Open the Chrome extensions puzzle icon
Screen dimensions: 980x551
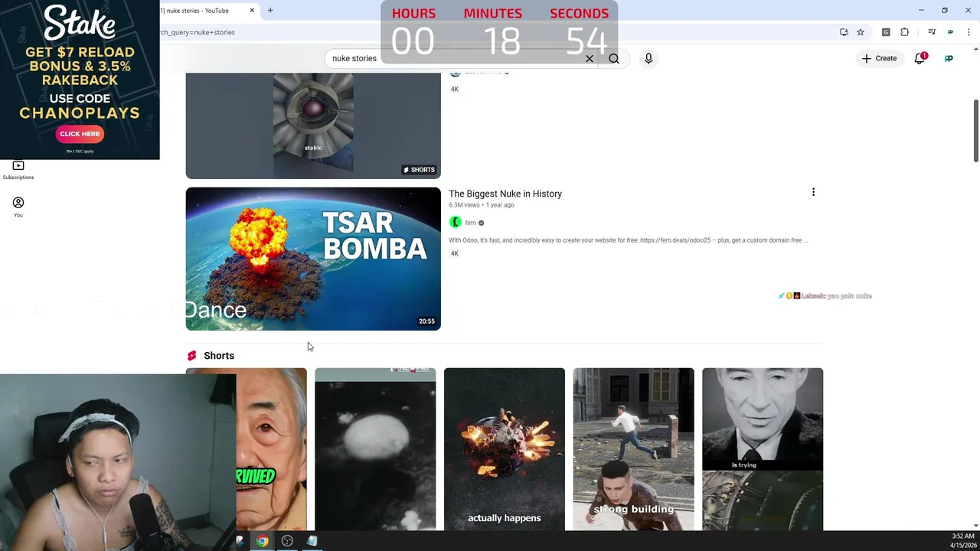click(905, 32)
